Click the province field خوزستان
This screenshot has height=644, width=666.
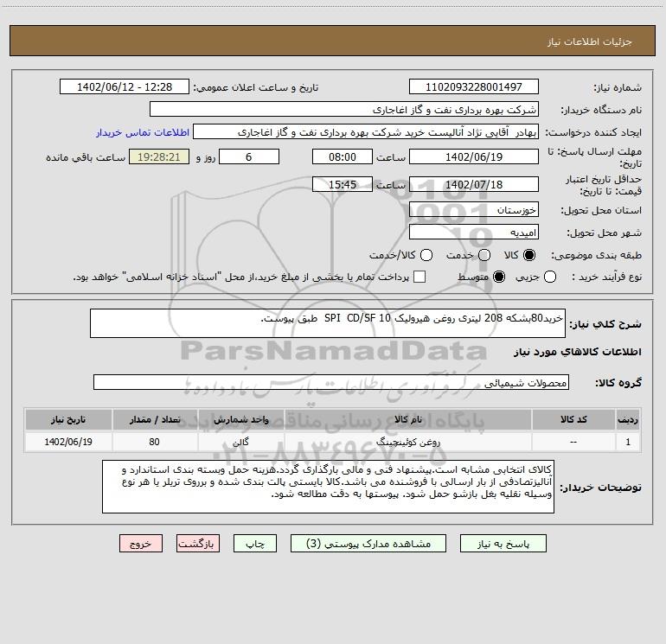[474, 209]
